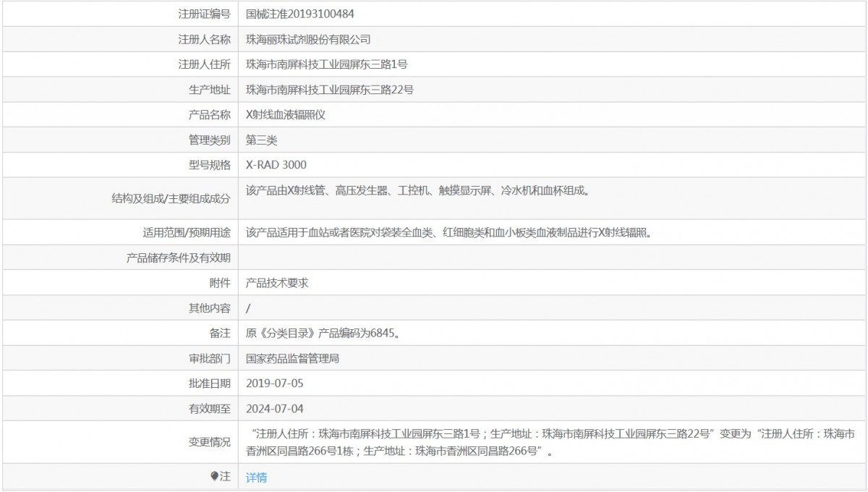Image resolution: width=868 pixels, height=492 pixels.
Task: Select registration number 国械注准20193100484
Action: click(x=300, y=13)
